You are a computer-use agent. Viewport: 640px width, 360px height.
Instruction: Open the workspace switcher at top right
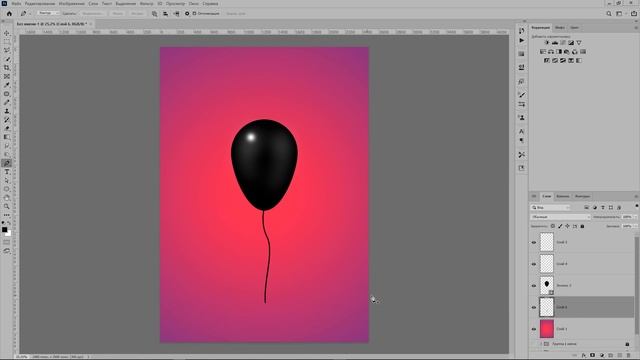pyautogui.click(x=619, y=13)
